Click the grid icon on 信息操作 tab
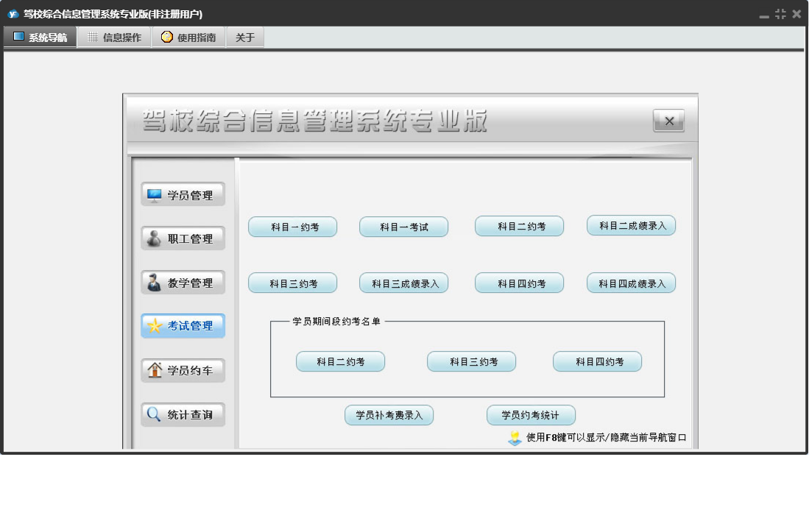809x532 pixels. [93, 37]
